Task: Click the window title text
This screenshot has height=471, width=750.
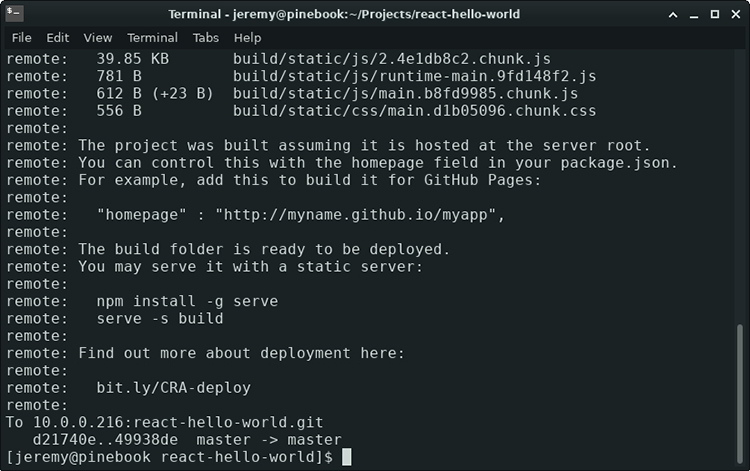Action: tap(373, 14)
